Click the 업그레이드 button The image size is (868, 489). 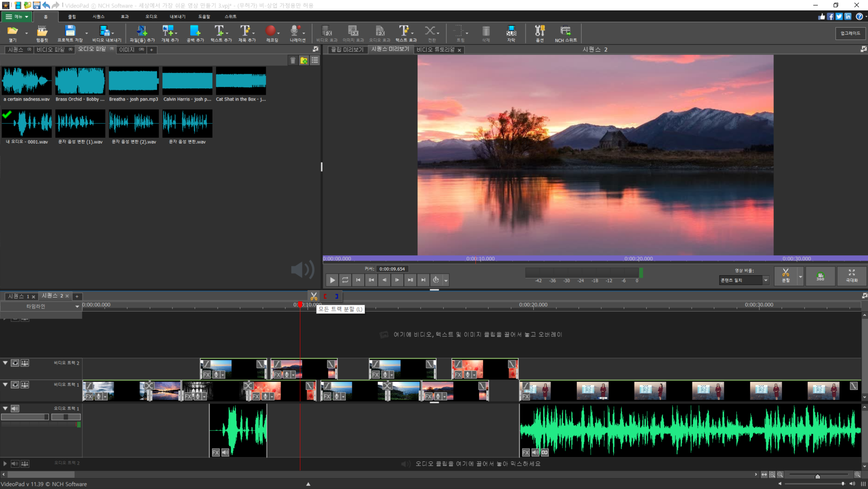pyautogui.click(x=850, y=33)
